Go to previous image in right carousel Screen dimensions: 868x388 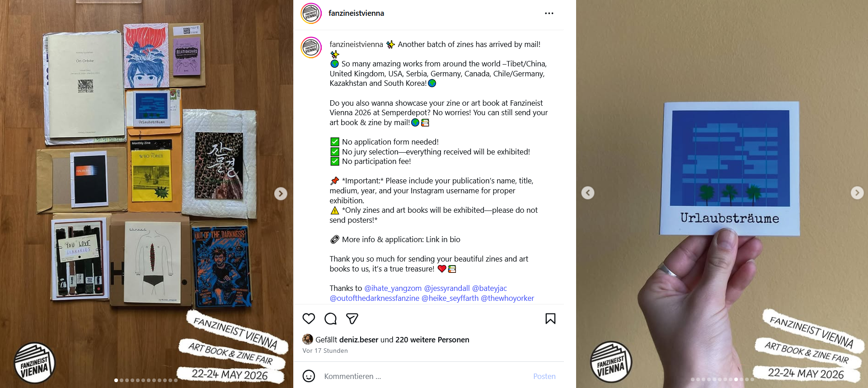pyautogui.click(x=587, y=193)
